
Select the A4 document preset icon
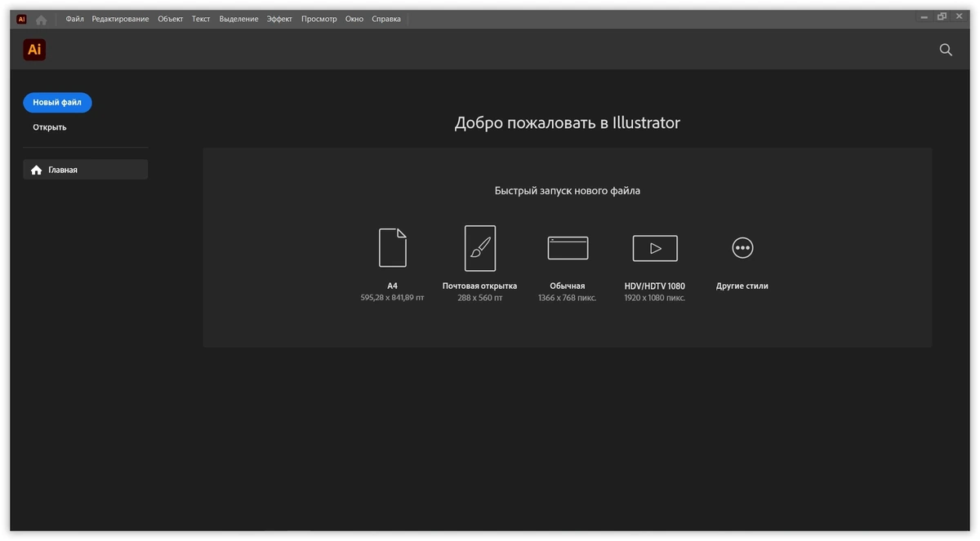(392, 247)
